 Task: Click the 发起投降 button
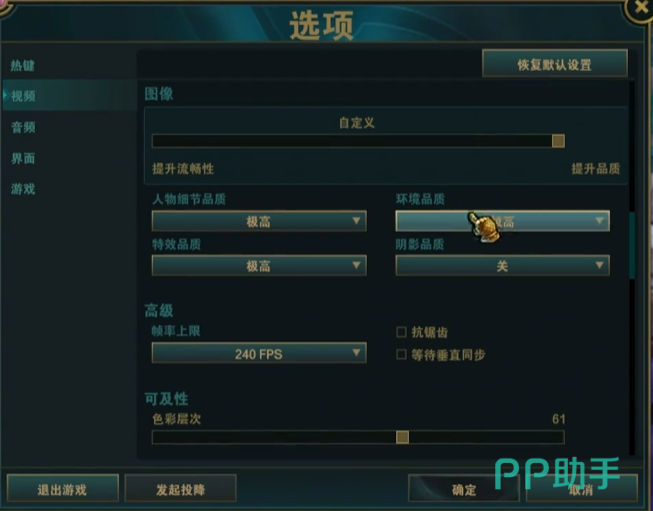tap(180, 489)
